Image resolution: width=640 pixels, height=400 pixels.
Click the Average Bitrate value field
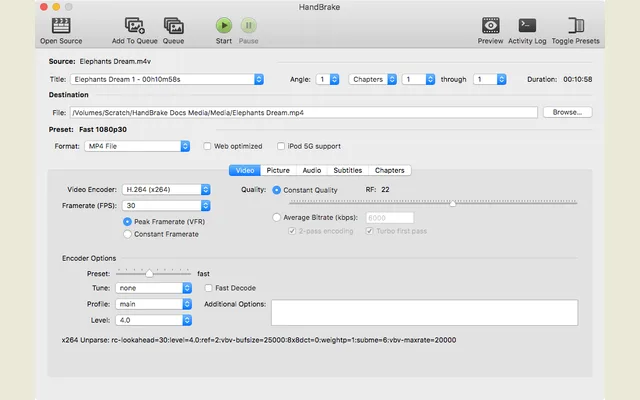click(390, 218)
